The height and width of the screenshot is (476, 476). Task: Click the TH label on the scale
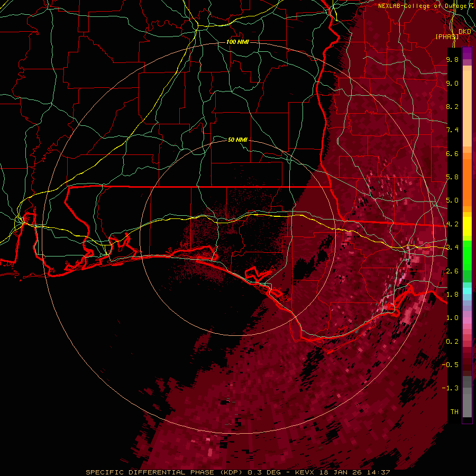(x=454, y=412)
